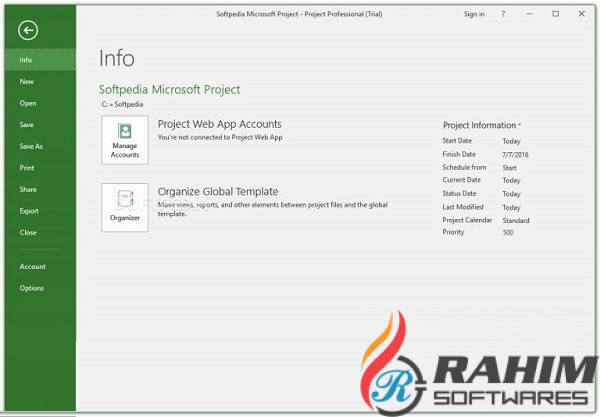
Task: Click Project Calendar value Standard
Action: 516,220
